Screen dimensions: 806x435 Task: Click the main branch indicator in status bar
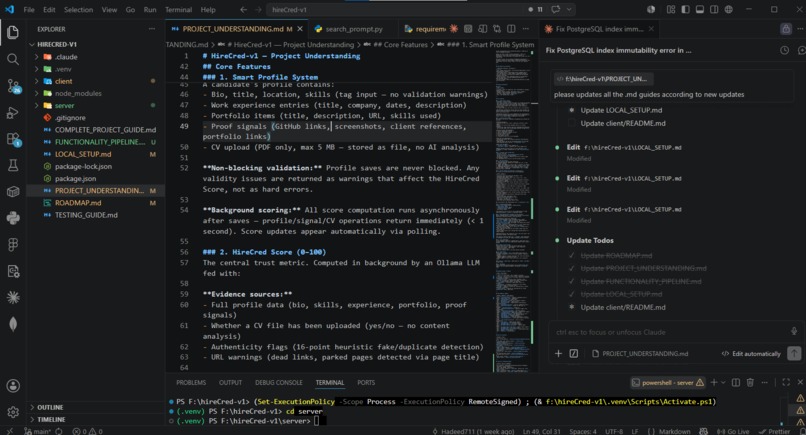click(x=38, y=431)
